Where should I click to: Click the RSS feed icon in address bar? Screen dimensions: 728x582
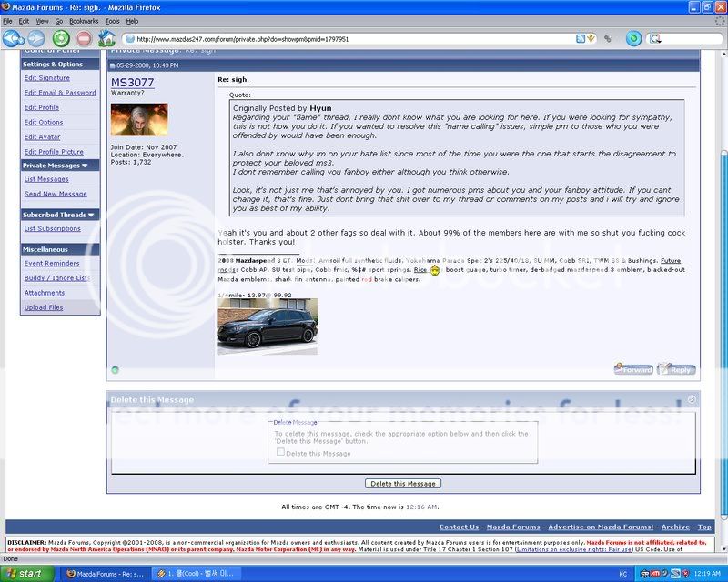[x=581, y=39]
